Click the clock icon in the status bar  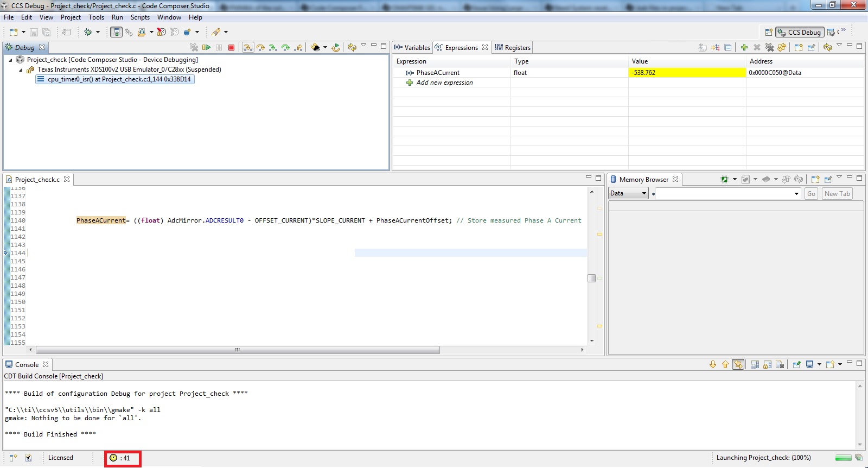click(x=113, y=458)
